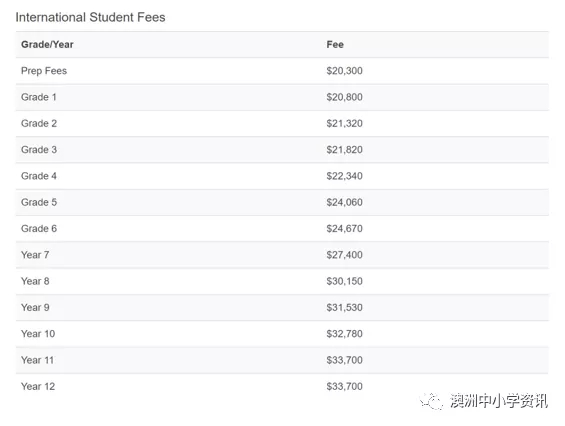Viewport: 565px width, 426px height.
Task: Click the $33,700 Year 12 fee
Action: 344,386
